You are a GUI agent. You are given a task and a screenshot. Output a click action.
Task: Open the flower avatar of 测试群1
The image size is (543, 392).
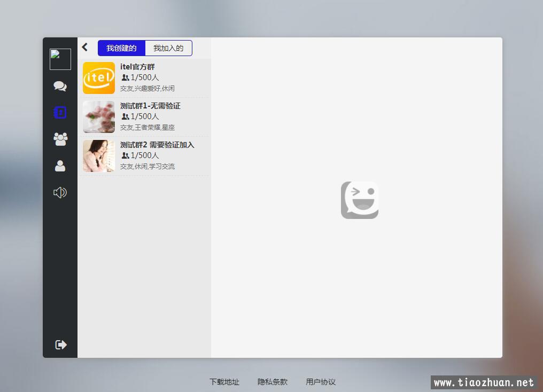click(99, 117)
